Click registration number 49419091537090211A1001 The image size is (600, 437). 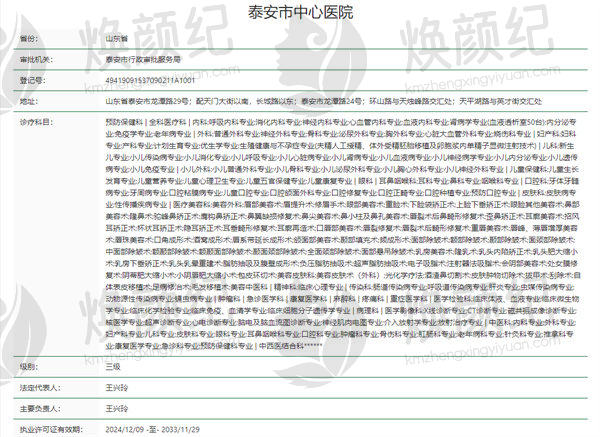(150, 80)
